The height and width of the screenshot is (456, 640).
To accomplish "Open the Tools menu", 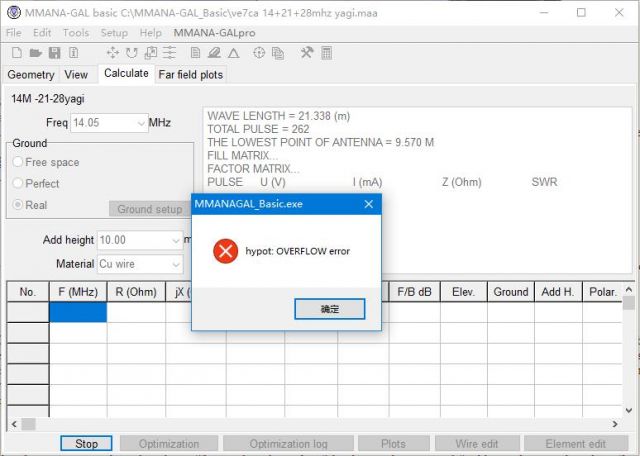I will point(76,33).
